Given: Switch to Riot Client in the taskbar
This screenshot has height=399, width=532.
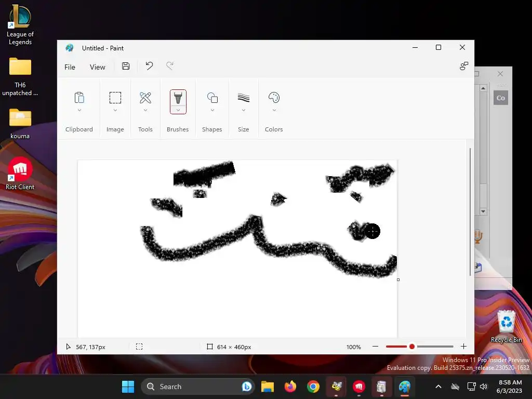Looking at the screenshot, I should [x=359, y=387].
